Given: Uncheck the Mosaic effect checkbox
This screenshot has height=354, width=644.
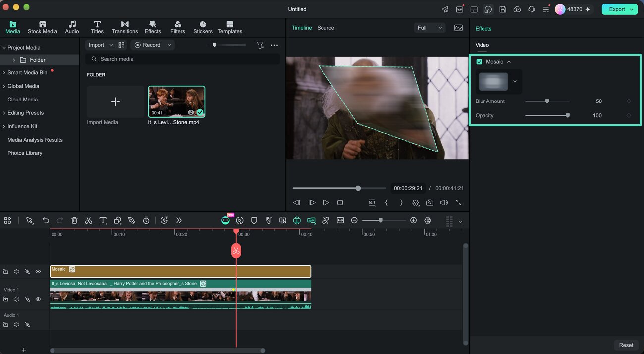Looking at the screenshot, I should pyautogui.click(x=479, y=62).
